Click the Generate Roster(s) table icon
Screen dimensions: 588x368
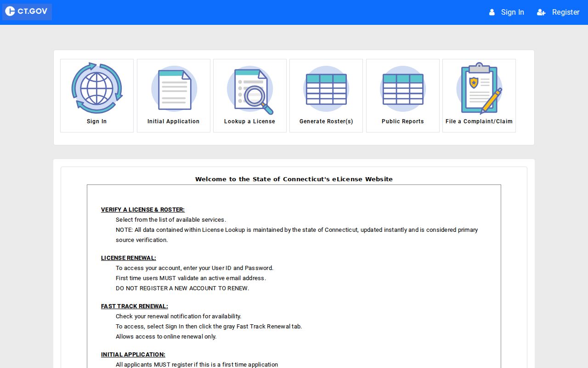(326, 89)
